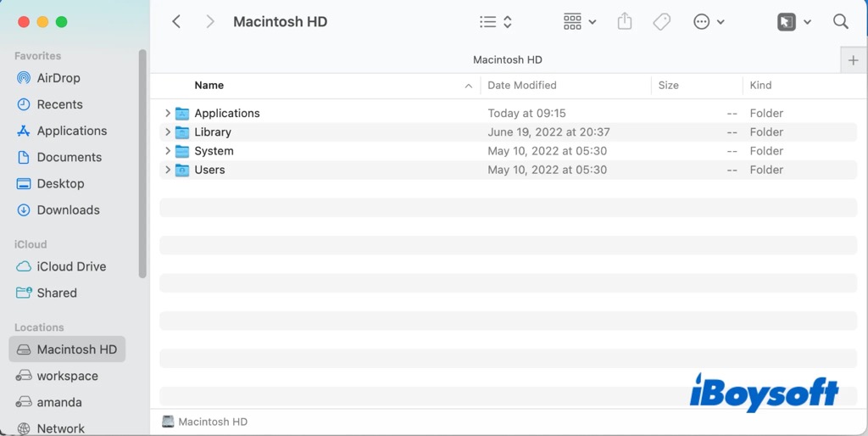Screen dimensions: 868x436
Task: Select the Macintosh HD tab
Action: [x=508, y=60]
